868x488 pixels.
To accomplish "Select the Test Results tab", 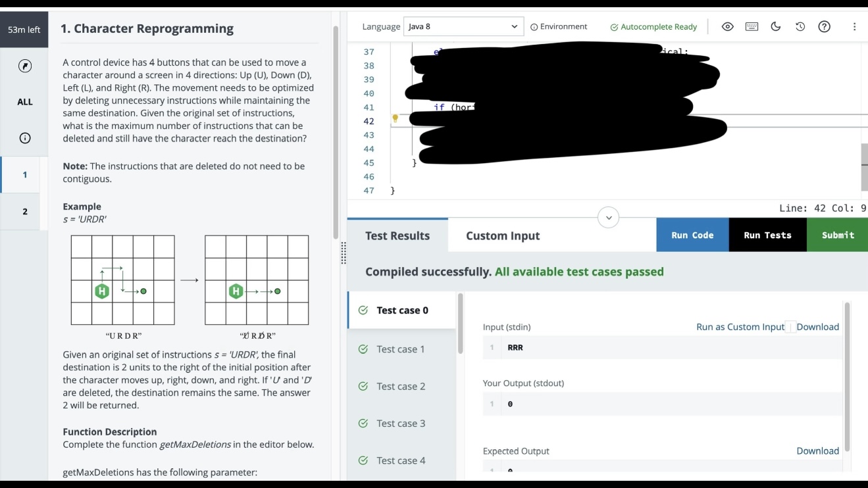I will click(x=397, y=236).
